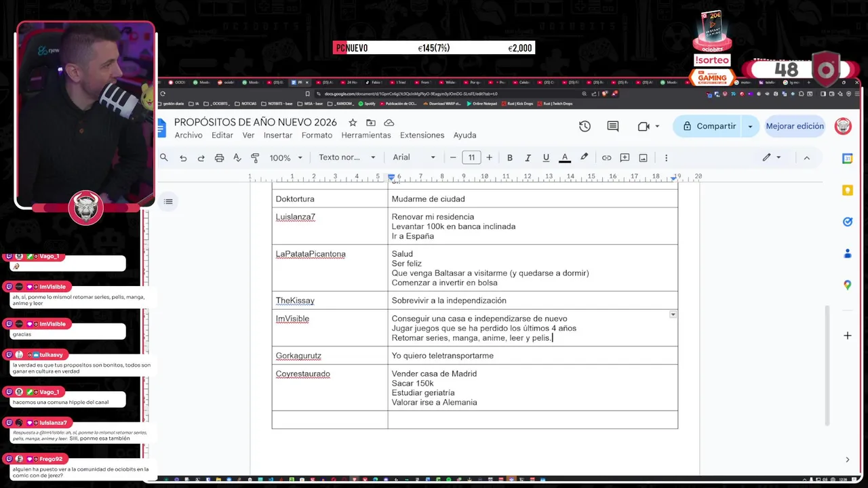Open the Tasks side panel icon
868x488 pixels.
[847, 222]
